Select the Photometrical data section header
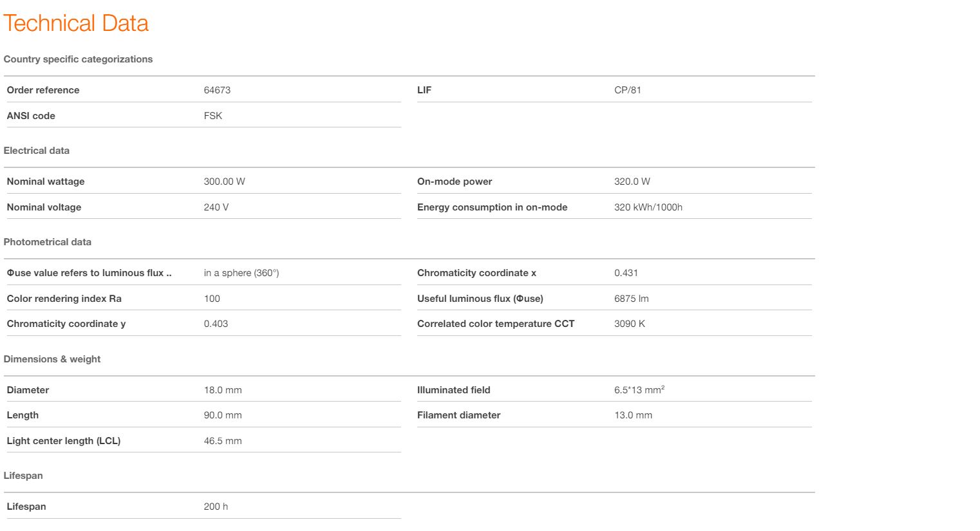 click(47, 242)
